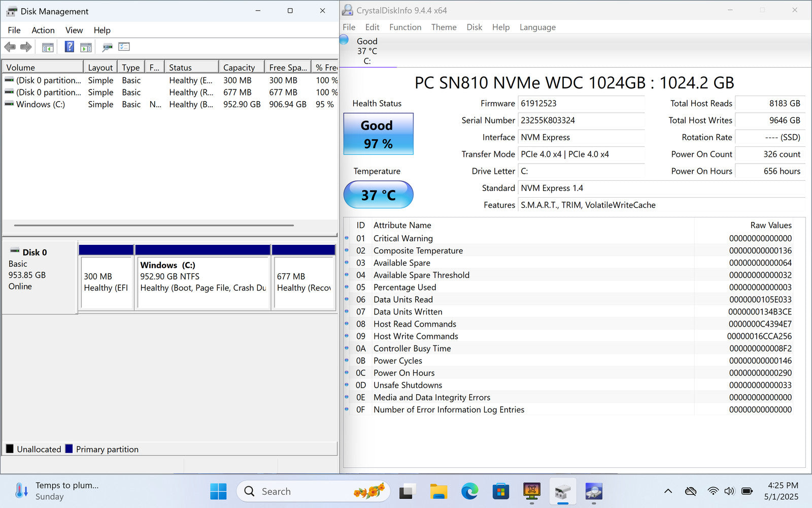The height and width of the screenshot is (508, 812).
Task: Toggle the Show/Hide Action Pane toolbar icon
Action: [86, 47]
